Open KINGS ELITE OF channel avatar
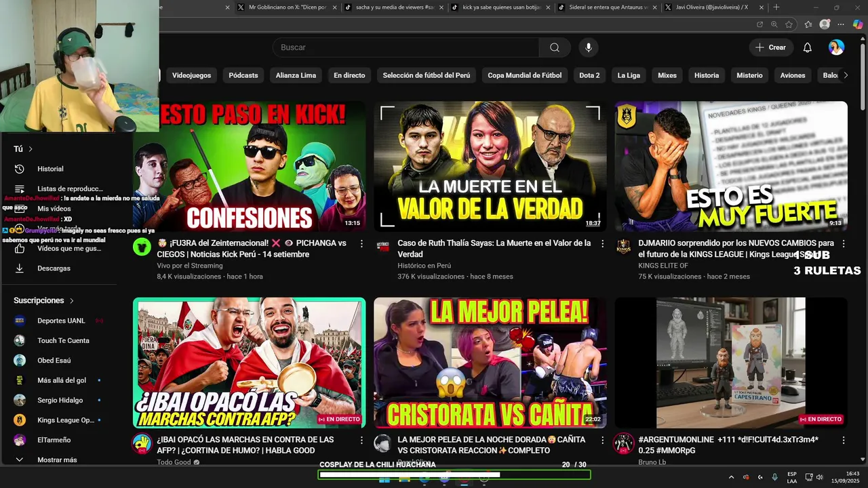868x488 pixels. 624,246
